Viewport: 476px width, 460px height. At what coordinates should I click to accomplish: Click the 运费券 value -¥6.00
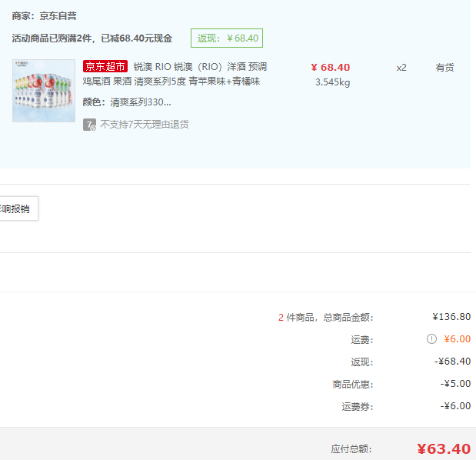(x=455, y=406)
